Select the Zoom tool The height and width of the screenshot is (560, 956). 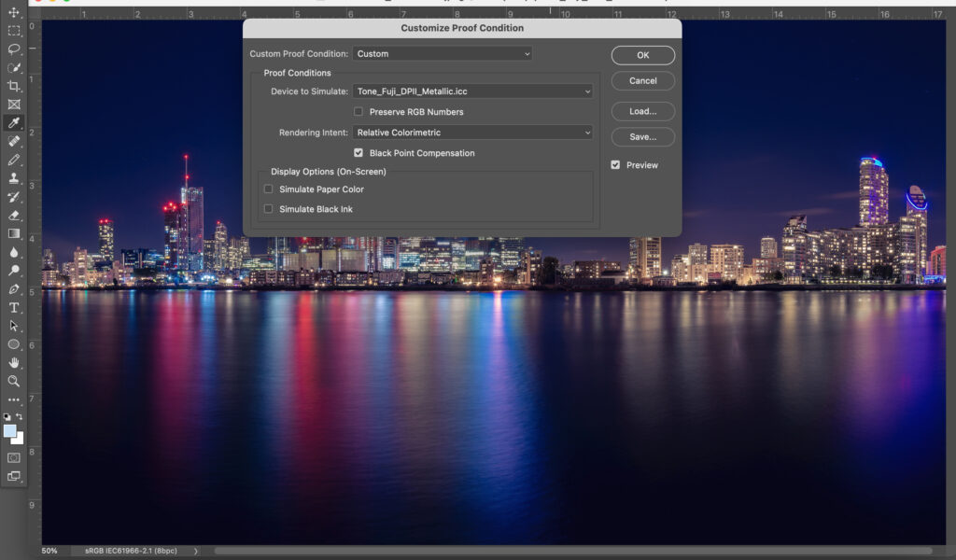[x=13, y=382]
